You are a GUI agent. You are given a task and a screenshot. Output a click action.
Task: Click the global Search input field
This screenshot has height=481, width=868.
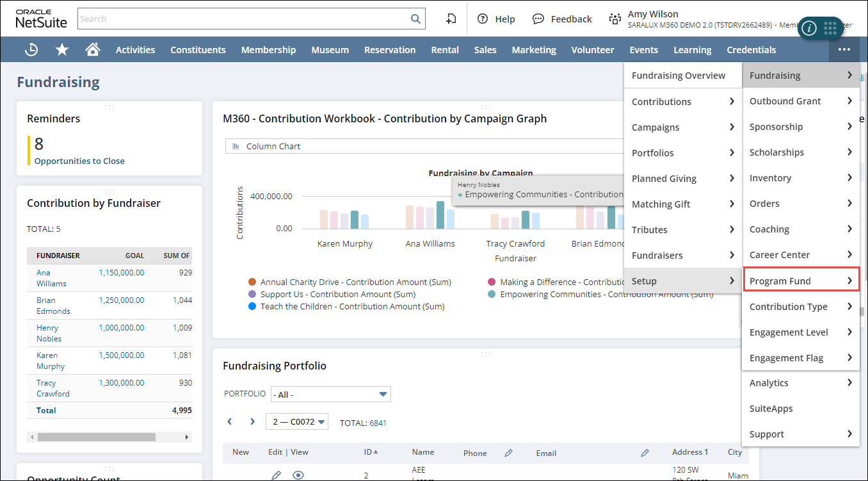[243, 19]
